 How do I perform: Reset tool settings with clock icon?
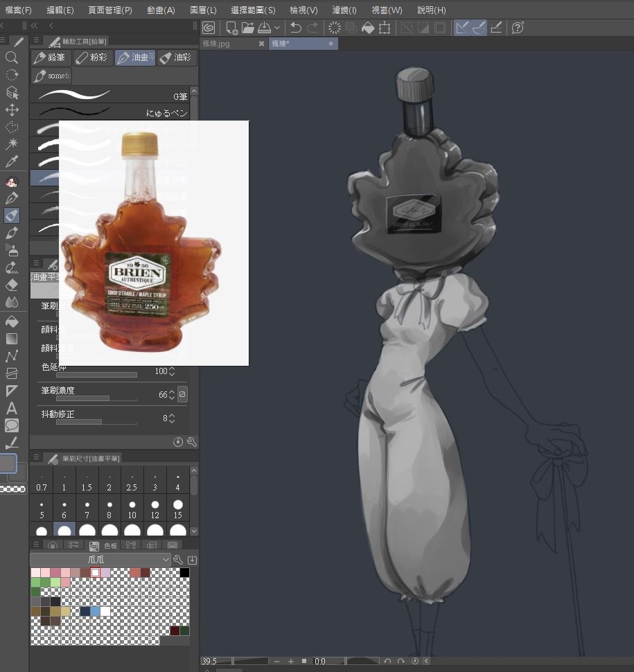point(178,442)
